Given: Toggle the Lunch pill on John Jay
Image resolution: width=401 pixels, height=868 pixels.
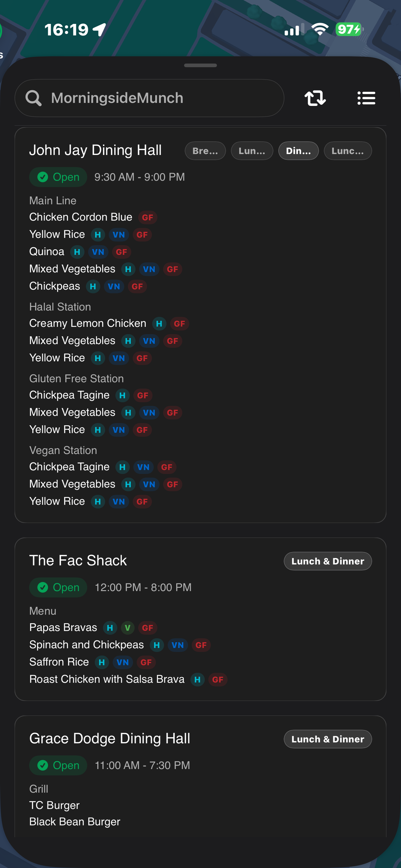Looking at the screenshot, I should tap(252, 150).
